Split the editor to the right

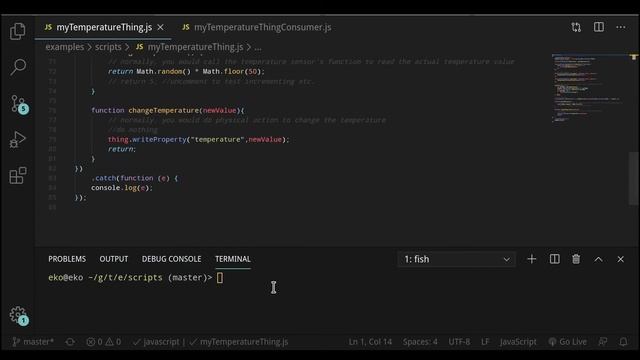click(599, 27)
